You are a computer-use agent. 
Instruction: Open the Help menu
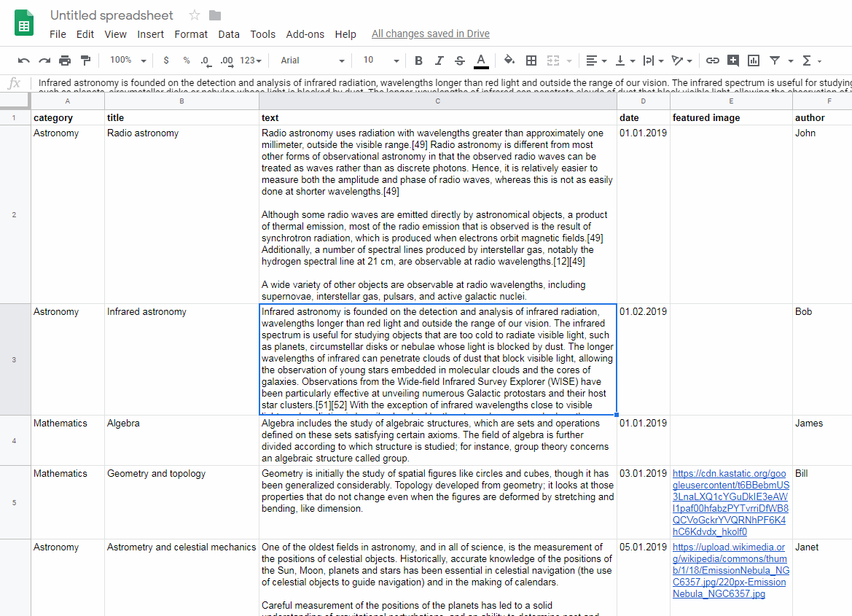345,34
